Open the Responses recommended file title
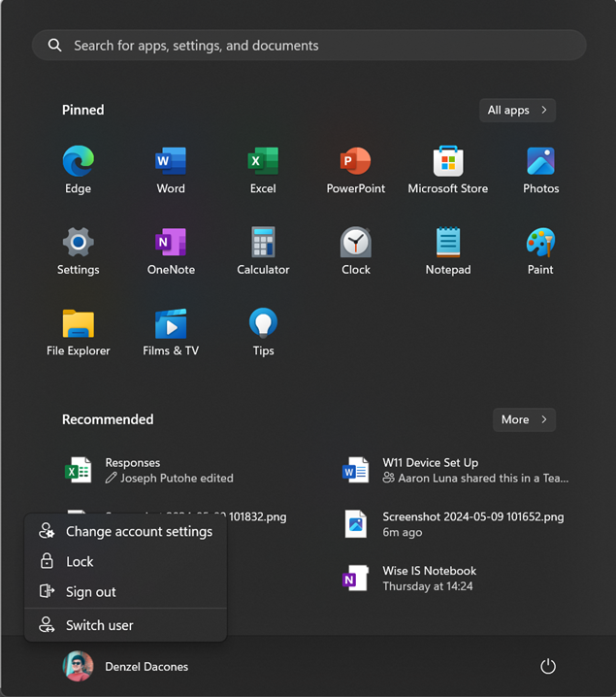The image size is (616, 697). point(132,463)
